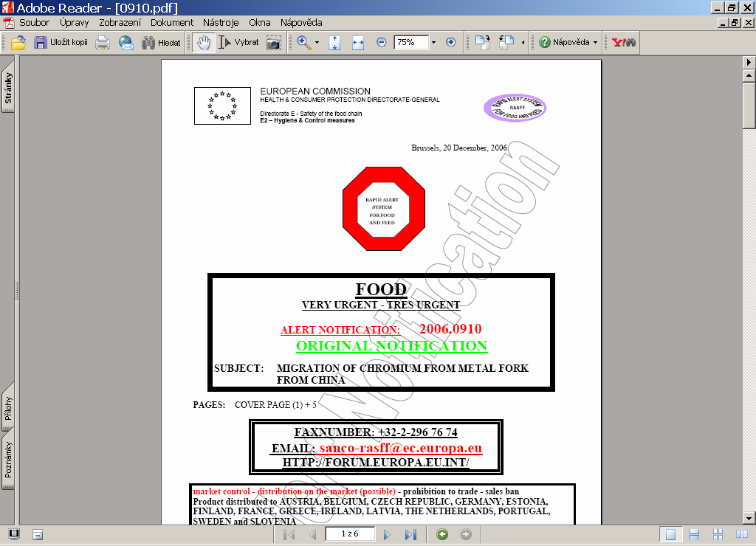Viewport: 756px width, 546px height.
Task: Open the Úpravy menu
Action: [x=75, y=23]
